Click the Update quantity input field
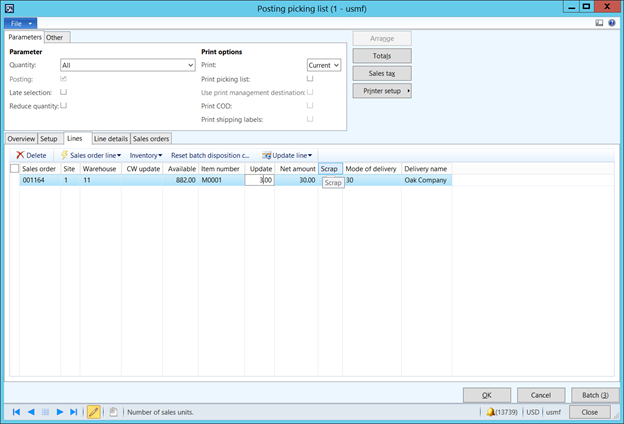 [x=260, y=181]
